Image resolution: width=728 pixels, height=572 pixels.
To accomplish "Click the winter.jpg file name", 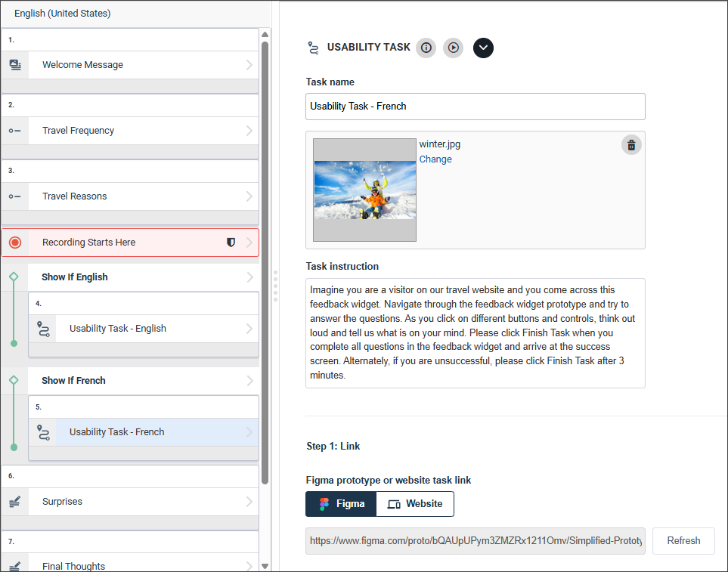I will point(440,144).
